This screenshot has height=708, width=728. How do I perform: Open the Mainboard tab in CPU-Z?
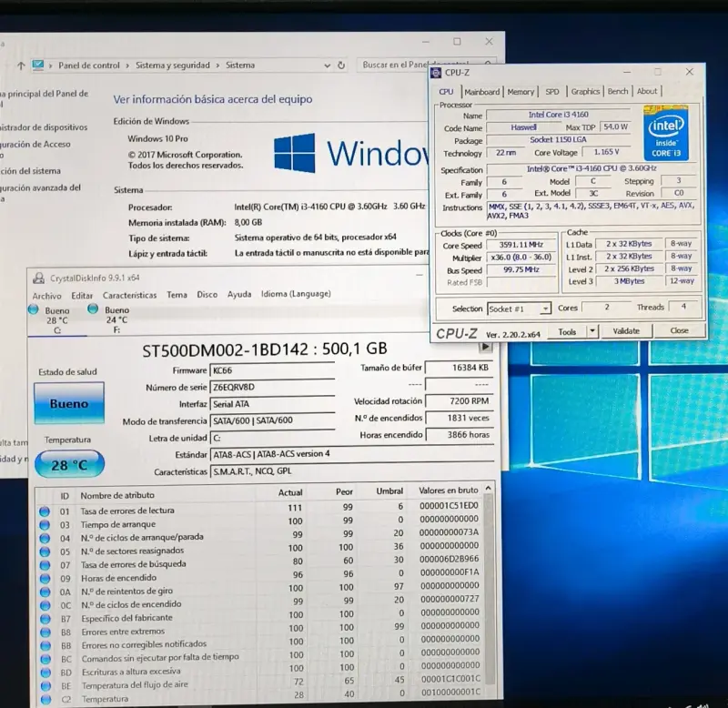tap(482, 92)
